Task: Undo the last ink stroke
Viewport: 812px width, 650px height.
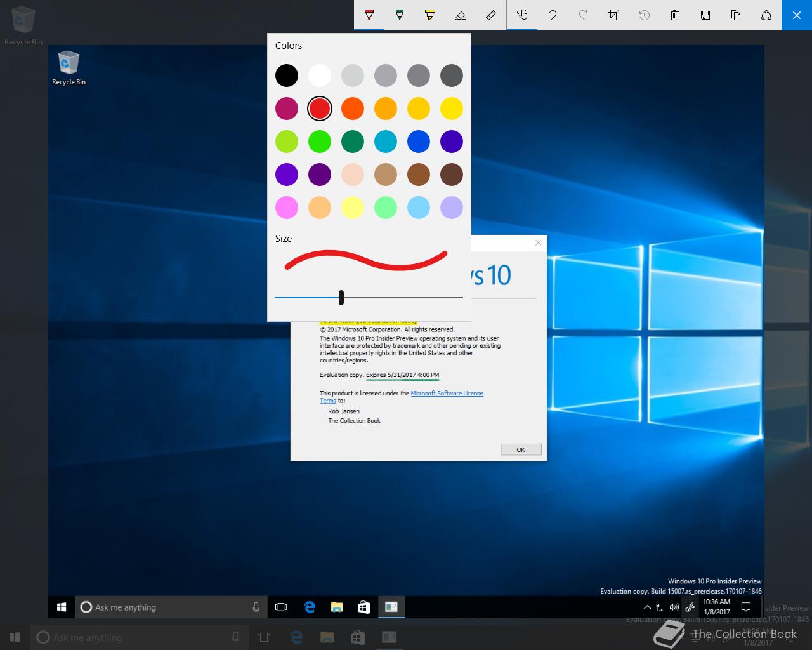Action: [x=553, y=15]
